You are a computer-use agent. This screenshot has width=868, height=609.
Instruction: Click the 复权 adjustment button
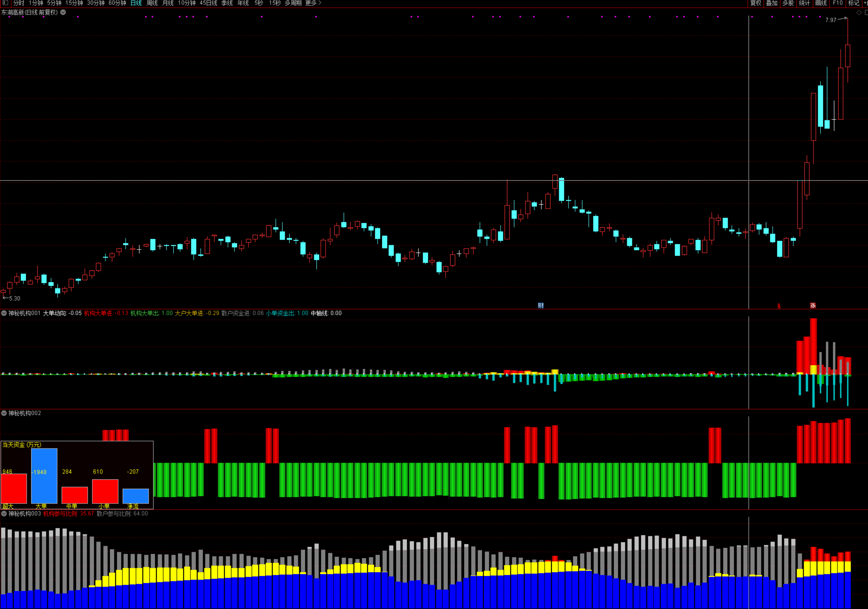point(756,3)
